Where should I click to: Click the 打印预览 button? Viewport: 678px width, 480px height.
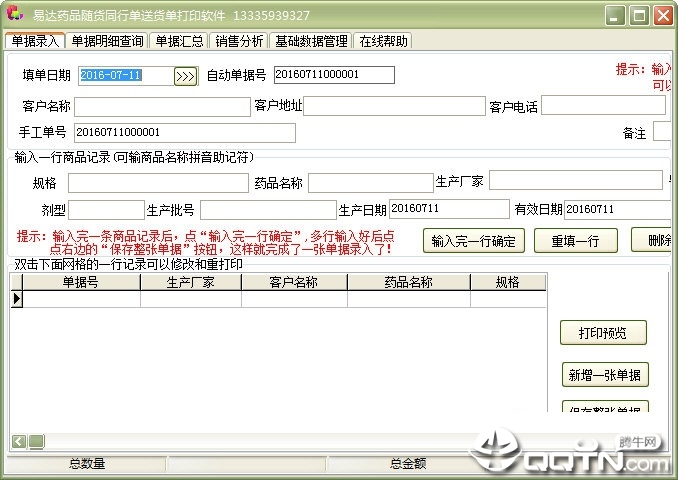tap(603, 333)
